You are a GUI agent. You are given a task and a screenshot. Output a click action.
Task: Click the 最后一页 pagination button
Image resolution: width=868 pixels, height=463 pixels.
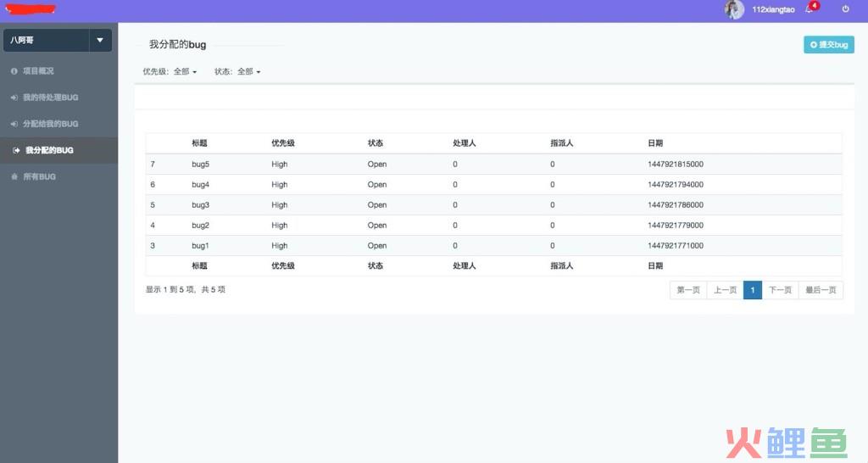tap(821, 290)
